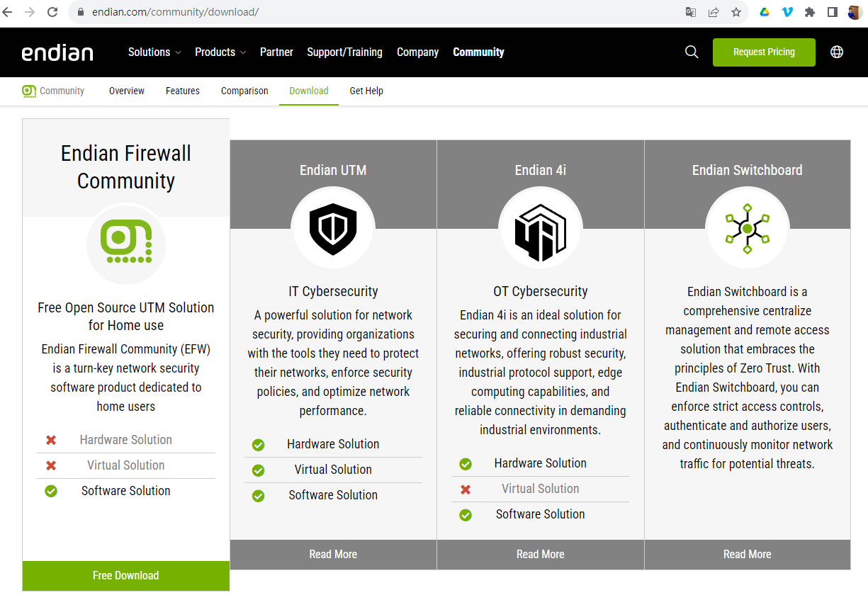868x595 pixels.
Task: Click red X beside 4i Virtual Solution
Action: point(466,489)
